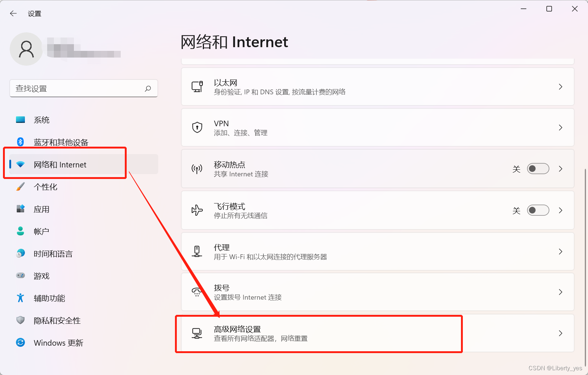
Task: Open Windows 更新 in the sidebar
Action: tap(84, 342)
